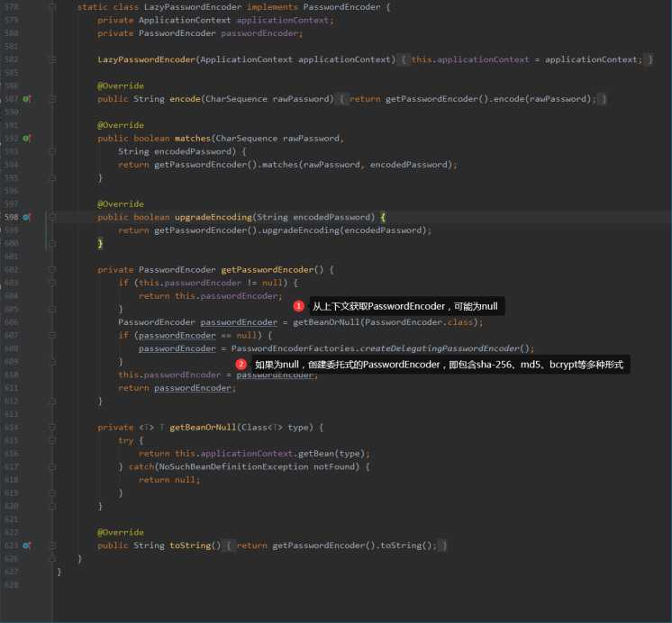The height and width of the screenshot is (623, 672).
Task: Click 'String encodedPassword' parameter of matches
Action: tap(175, 151)
